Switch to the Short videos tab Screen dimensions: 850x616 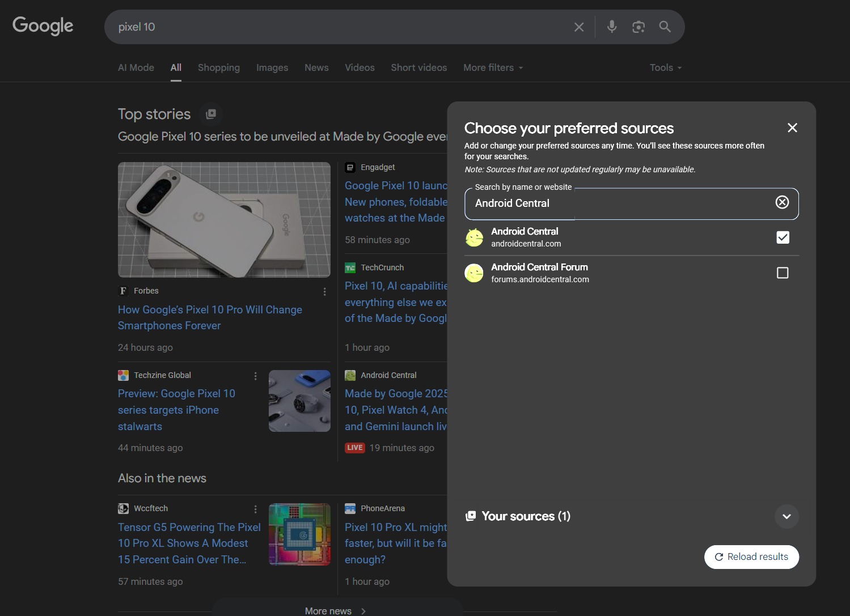pos(419,67)
